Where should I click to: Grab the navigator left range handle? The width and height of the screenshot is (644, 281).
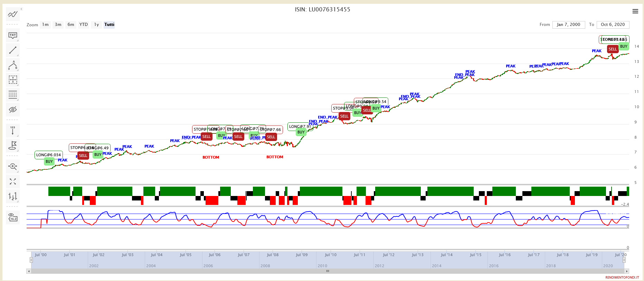31,260
